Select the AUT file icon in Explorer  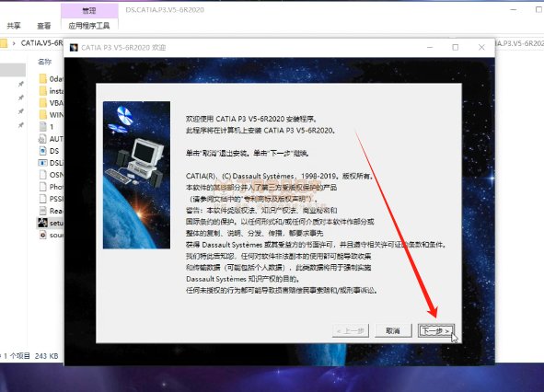click(42, 139)
